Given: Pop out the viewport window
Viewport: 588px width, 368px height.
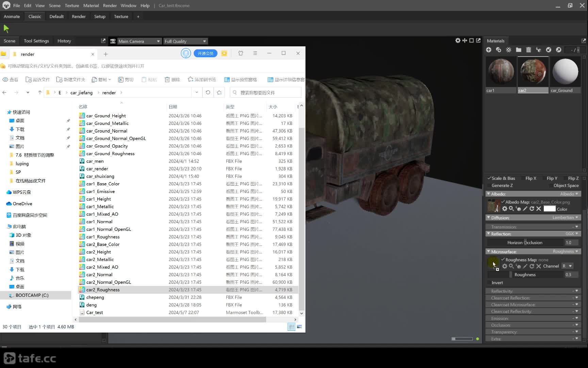Looking at the screenshot, I should point(478,41).
